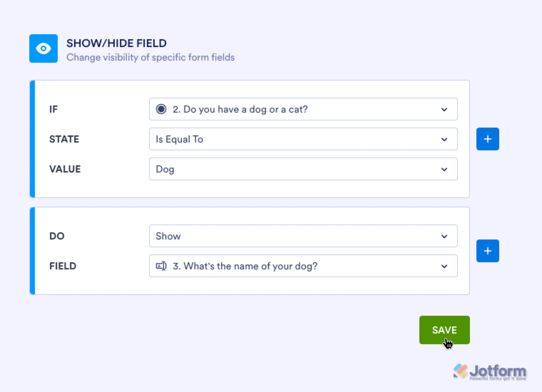Click the chevron icon on the VALUE dropdown

[x=444, y=169]
